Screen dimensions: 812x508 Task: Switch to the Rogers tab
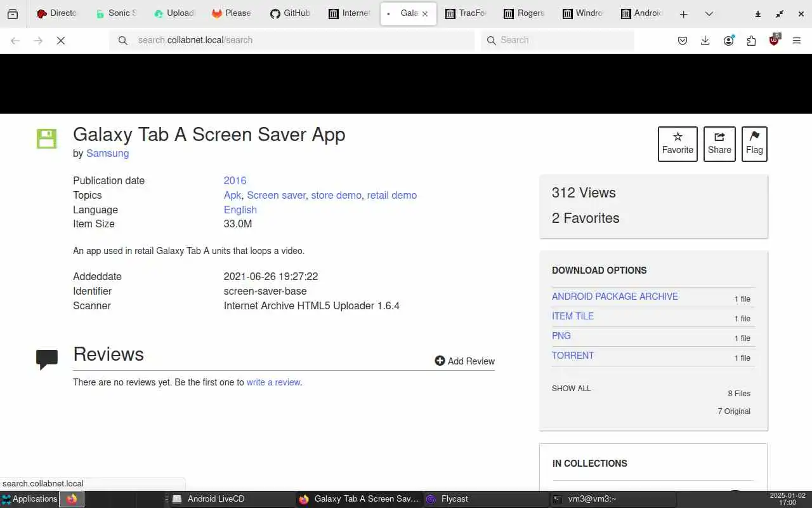point(524,13)
